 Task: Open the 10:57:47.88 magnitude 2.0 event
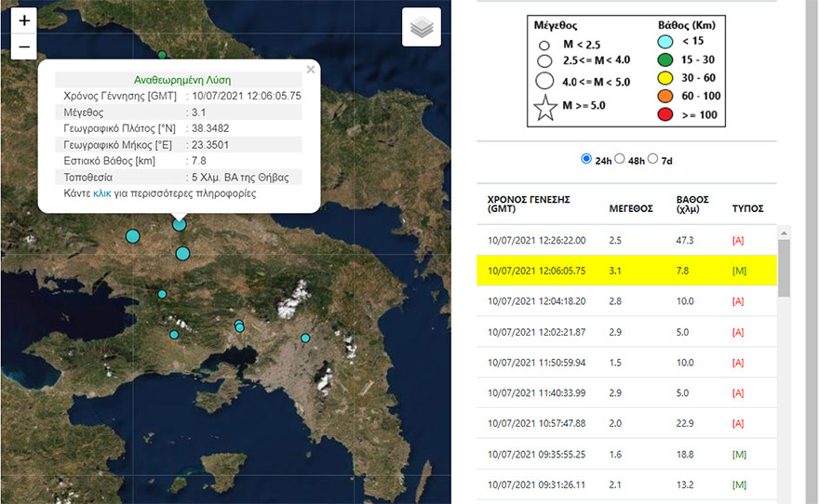click(626, 423)
